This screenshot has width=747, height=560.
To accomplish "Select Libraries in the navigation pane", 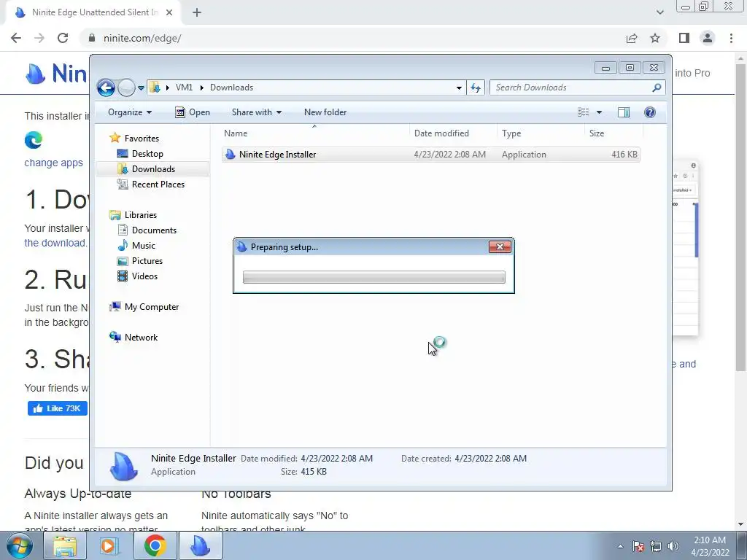I will pyautogui.click(x=141, y=215).
